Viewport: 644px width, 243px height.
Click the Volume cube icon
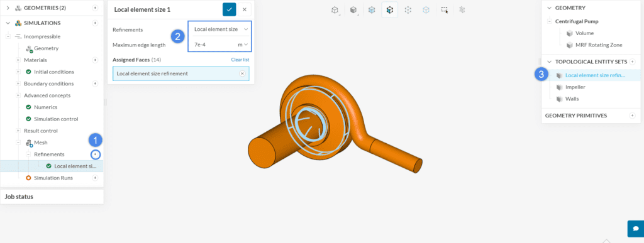coord(570,33)
